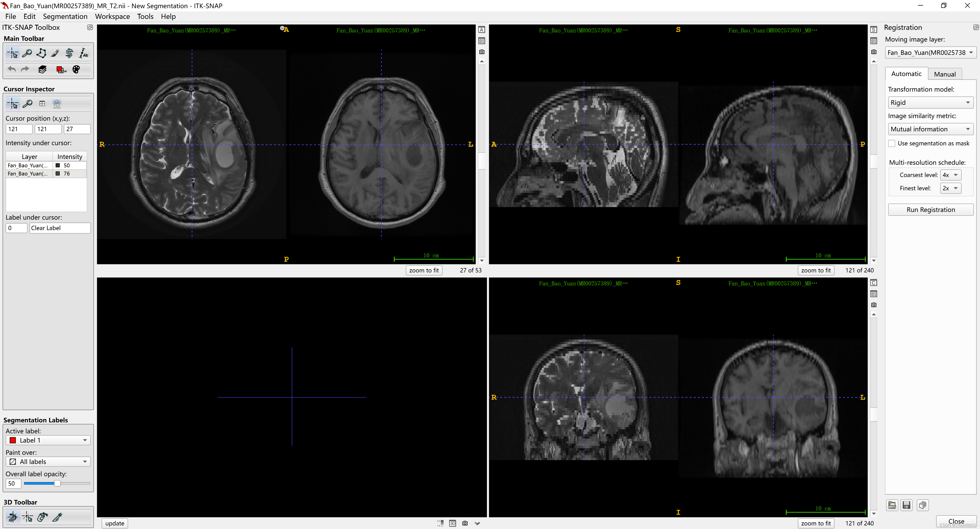Open the Transformation model Rigid dropdown
980x529 pixels.
(930, 103)
